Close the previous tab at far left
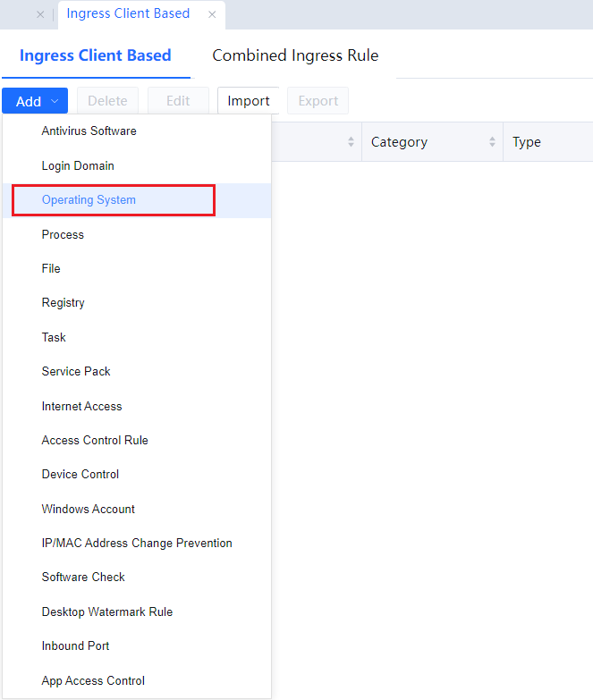 click(40, 14)
